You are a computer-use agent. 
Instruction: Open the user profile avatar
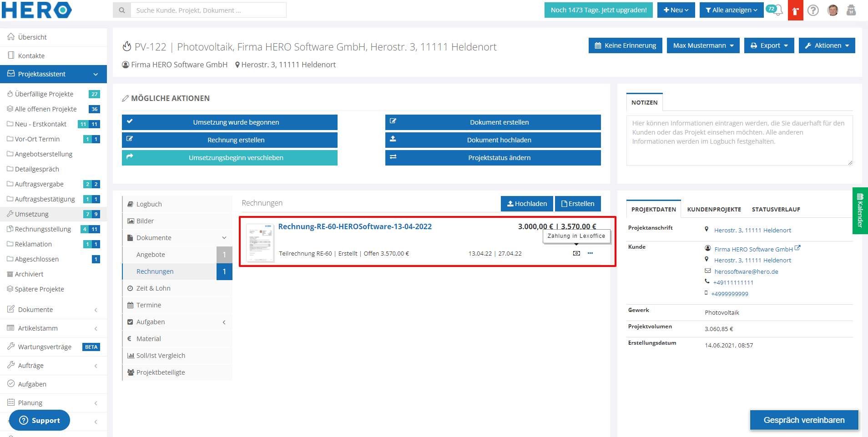pyautogui.click(x=833, y=10)
